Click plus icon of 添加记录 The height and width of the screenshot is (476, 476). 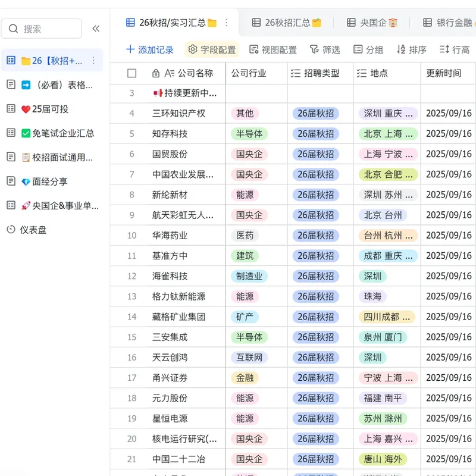point(130,49)
